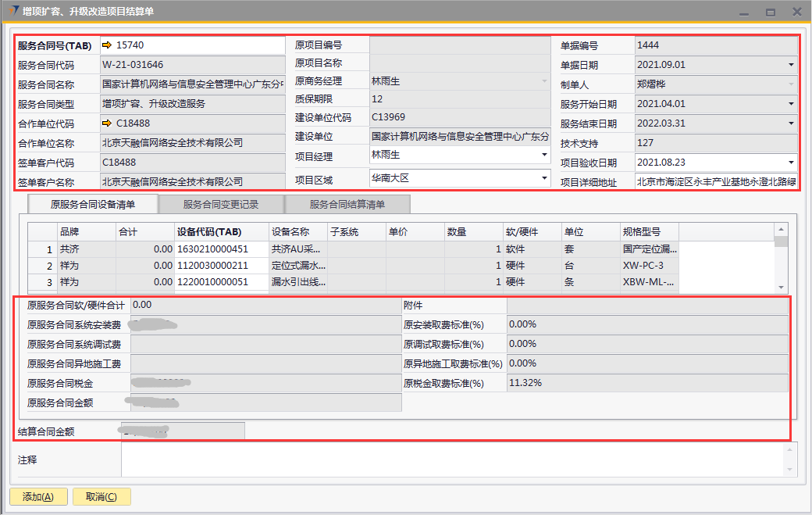
Task: Expand the 服务开始日期 dropdown
Action: point(790,104)
